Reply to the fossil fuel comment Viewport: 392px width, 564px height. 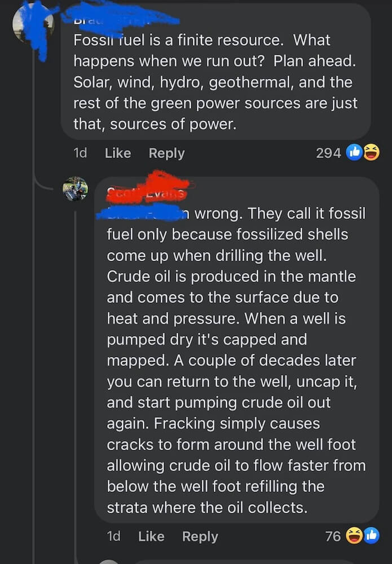tap(166, 153)
